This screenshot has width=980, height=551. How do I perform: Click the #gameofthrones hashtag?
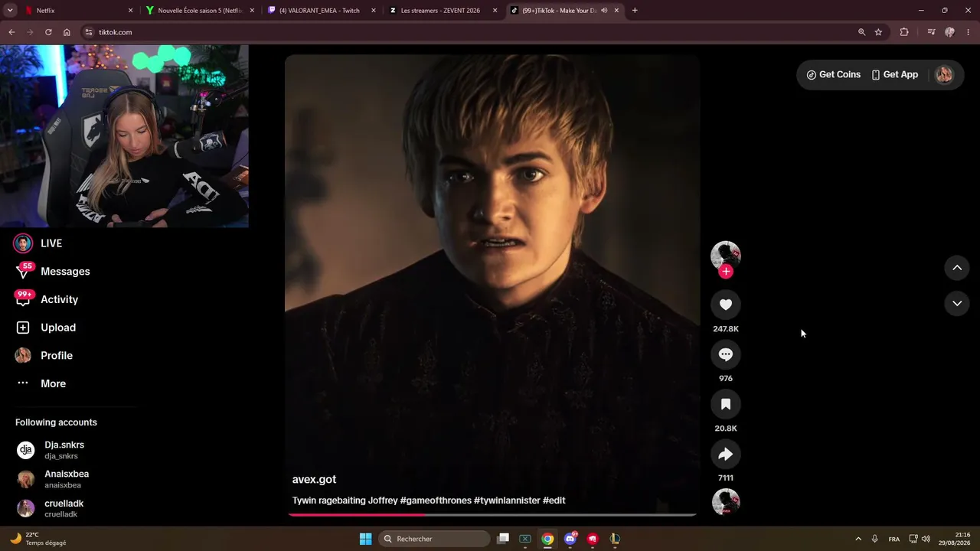click(436, 500)
